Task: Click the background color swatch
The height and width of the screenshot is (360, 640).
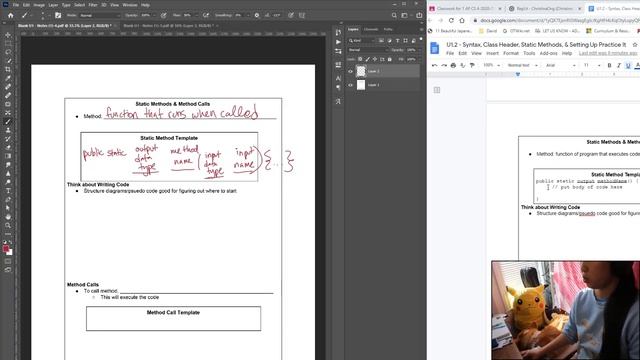Action: [10, 253]
